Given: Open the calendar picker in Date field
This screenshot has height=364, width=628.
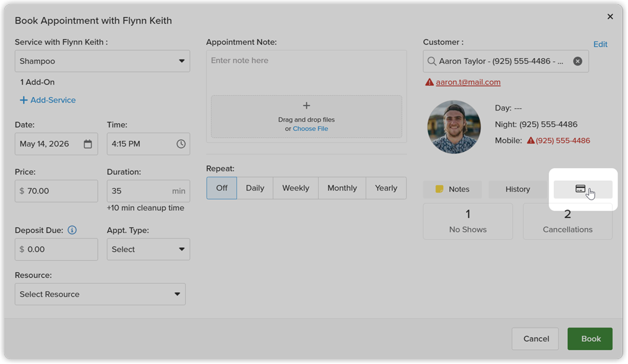Looking at the screenshot, I should point(88,144).
